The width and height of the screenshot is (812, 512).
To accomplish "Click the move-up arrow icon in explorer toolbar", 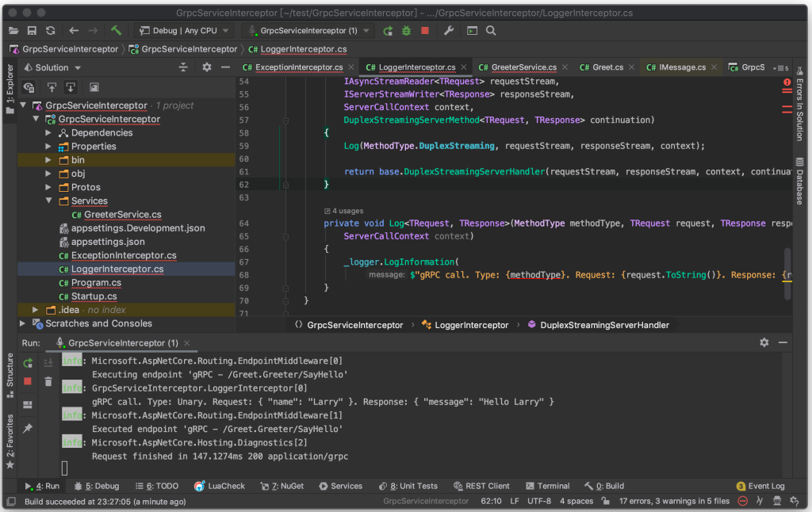I will click(52, 87).
